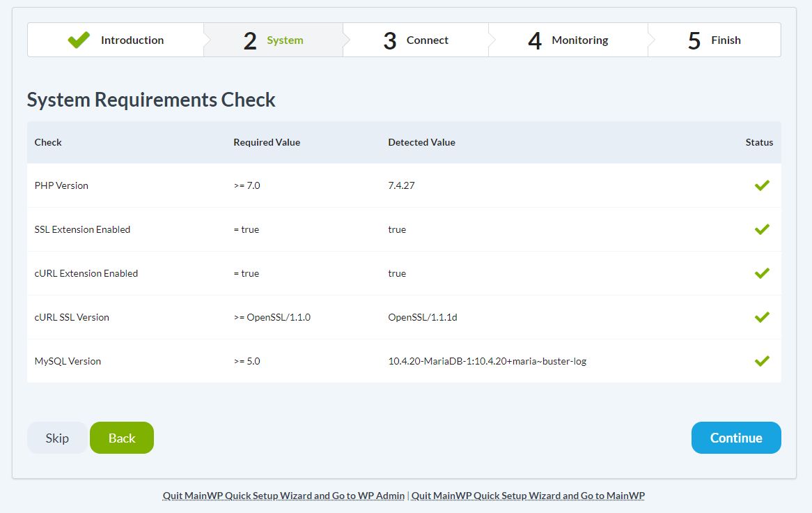Select the SSL Extension Enabled row label
Screen dimensions: 812x513
click(x=82, y=229)
